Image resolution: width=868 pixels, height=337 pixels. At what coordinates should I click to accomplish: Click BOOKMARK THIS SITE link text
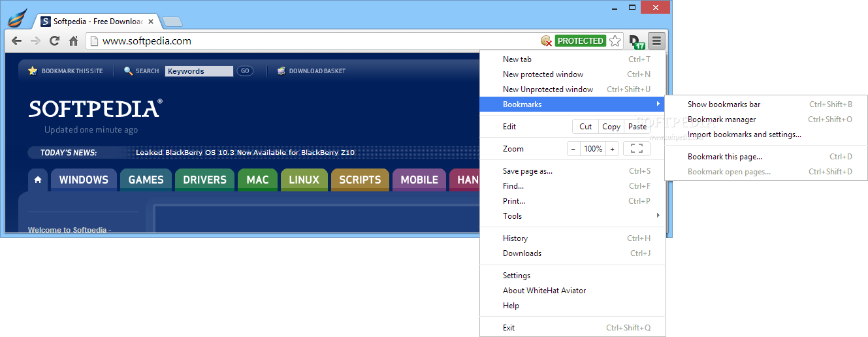[72, 71]
